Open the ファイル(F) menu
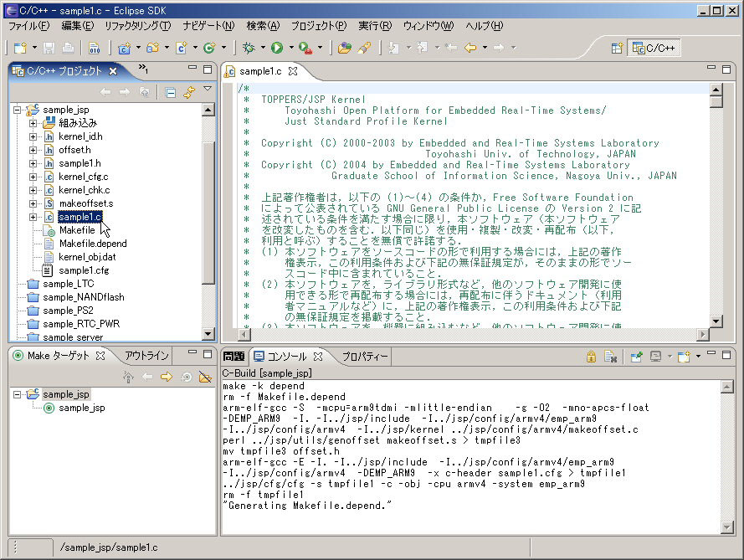This screenshot has width=744, height=560. (29, 26)
